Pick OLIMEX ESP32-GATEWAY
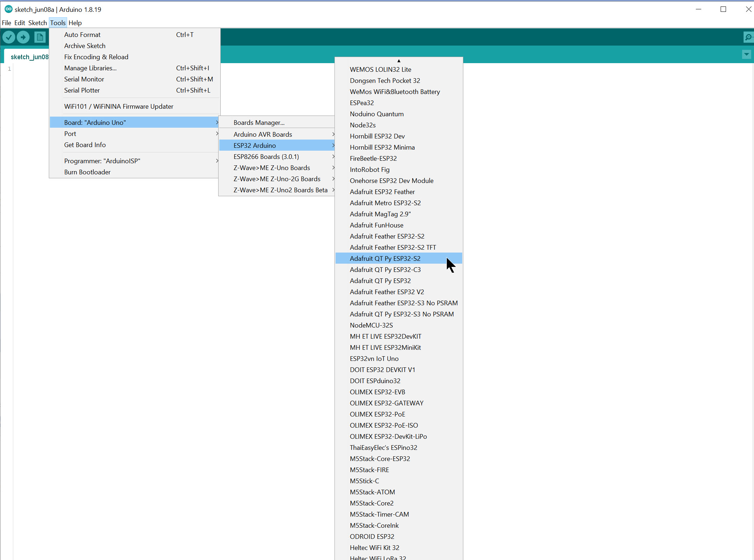 tap(399, 403)
